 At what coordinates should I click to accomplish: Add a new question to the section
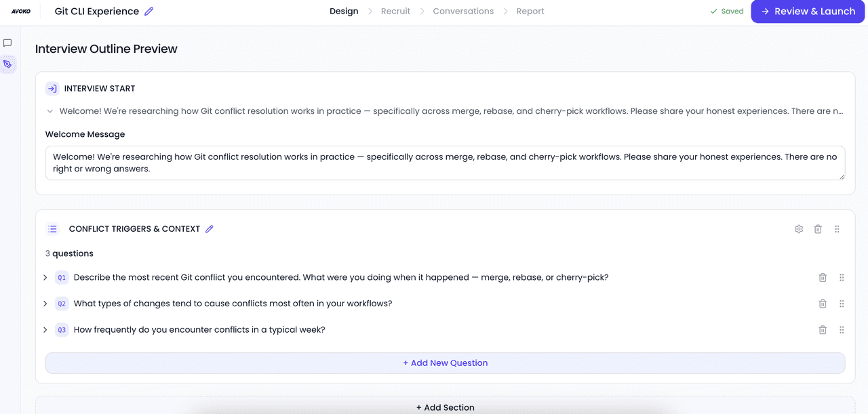click(x=445, y=363)
